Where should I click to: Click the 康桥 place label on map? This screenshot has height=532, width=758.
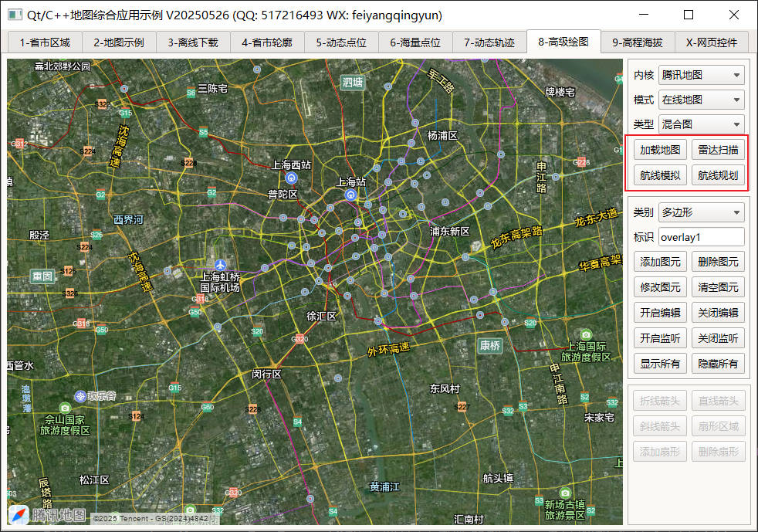point(489,345)
